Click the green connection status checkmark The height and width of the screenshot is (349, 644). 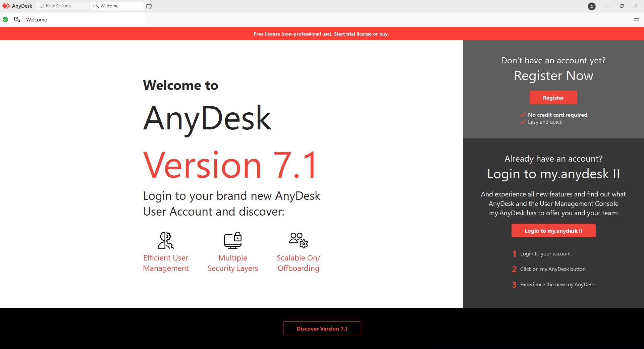(x=5, y=19)
